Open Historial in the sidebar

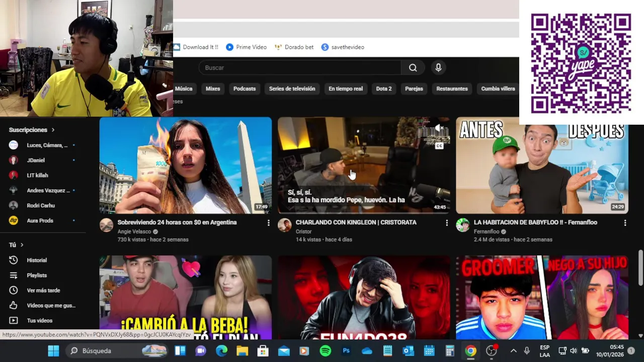tap(37, 260)
